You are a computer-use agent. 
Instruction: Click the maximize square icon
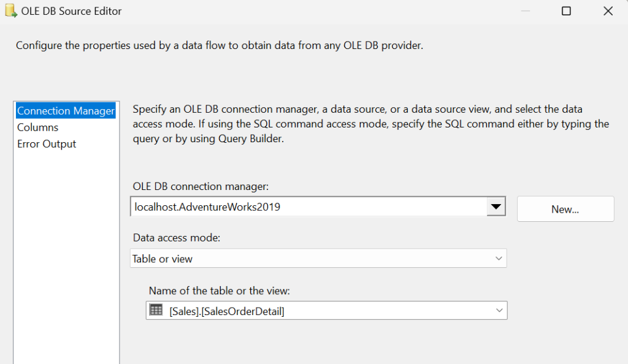tap(566, 10)
